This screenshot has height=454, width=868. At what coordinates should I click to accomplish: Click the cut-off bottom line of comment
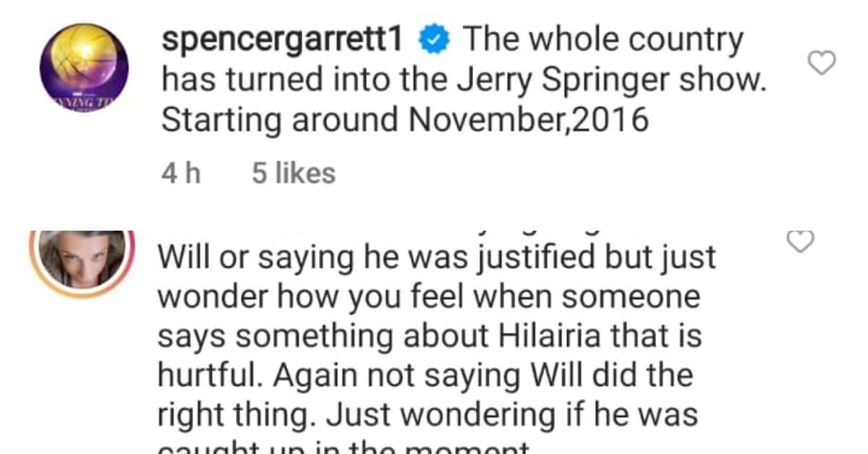tap(344, 448)
